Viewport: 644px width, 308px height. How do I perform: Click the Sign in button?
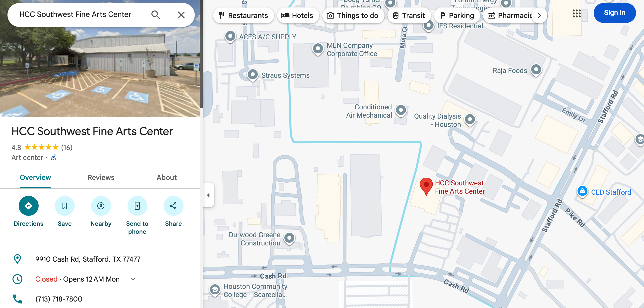coord(615,13)
